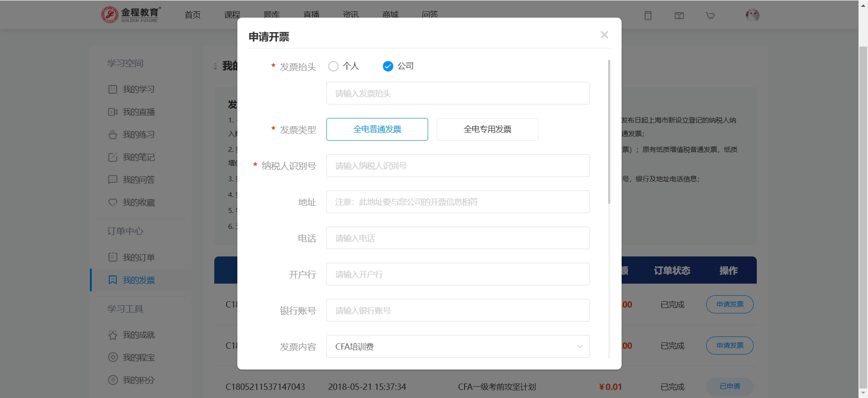Click the 金程教育 Golden Future logo
Screen dimensions: 868x398
[x=131, y=14]
